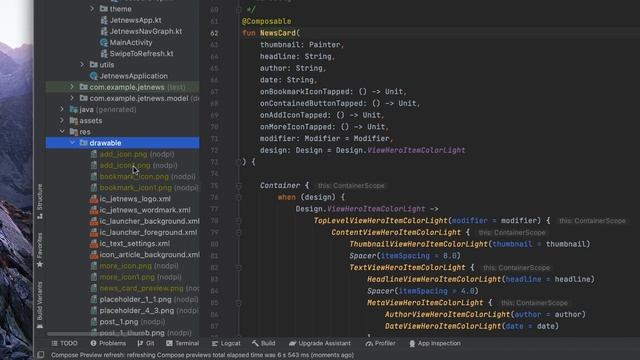
Task: Click the TopLevelViewHeroItemColorLight call
Action: [x=380, y=220]
